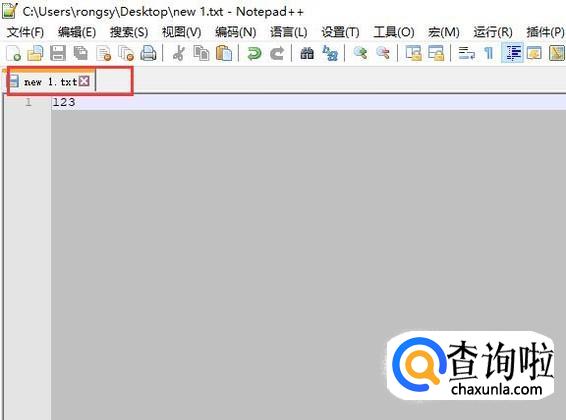Cut selection with scissors icon
The height and width of the screenshot is (420, 566).
(x=178, y=53)
